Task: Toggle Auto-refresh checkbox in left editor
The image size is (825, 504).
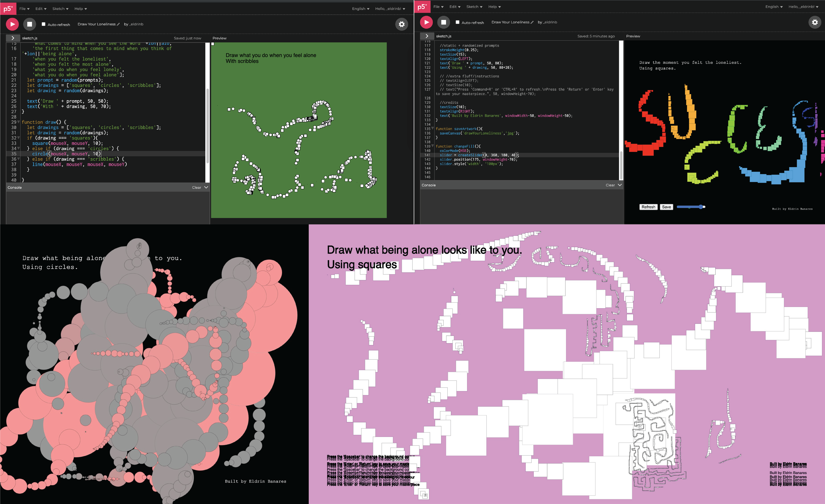Action: (x=44, y=24)
